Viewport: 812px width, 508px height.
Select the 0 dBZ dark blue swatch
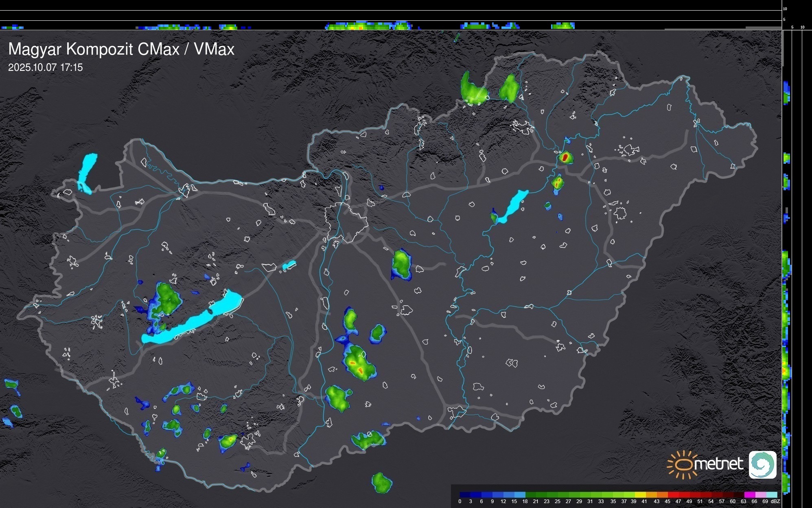tap(465, 495)
